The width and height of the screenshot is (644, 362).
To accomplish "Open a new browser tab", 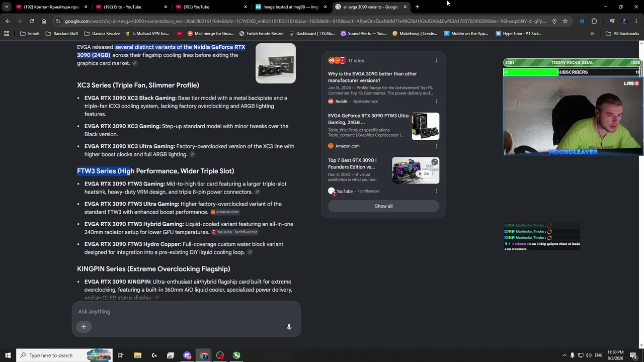I will point(417,7).
